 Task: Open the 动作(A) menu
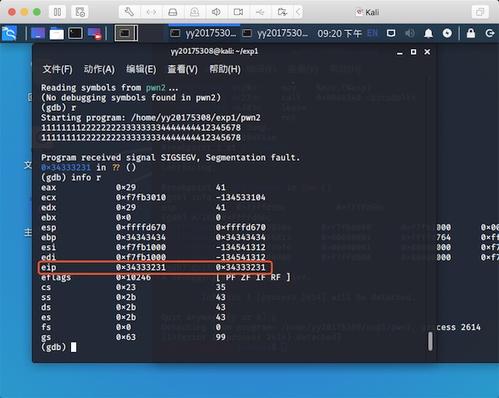[99, 69]
